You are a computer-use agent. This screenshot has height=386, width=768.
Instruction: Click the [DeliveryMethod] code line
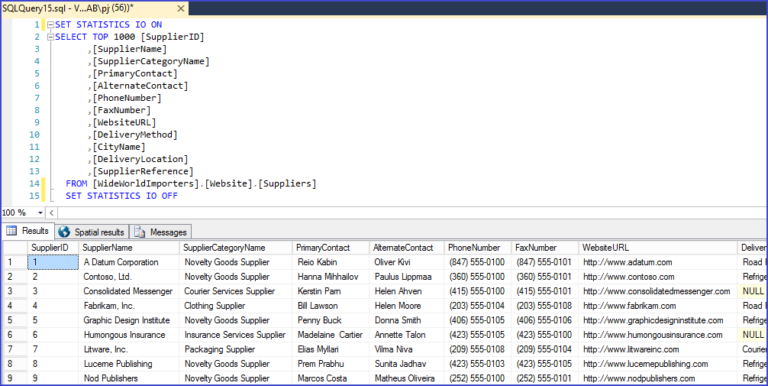(132, 135)
